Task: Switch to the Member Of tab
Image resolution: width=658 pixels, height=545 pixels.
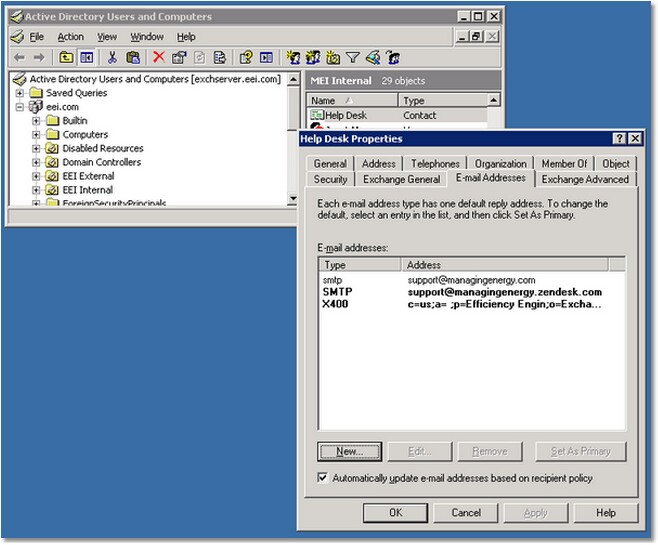Action: click(564, 164)
